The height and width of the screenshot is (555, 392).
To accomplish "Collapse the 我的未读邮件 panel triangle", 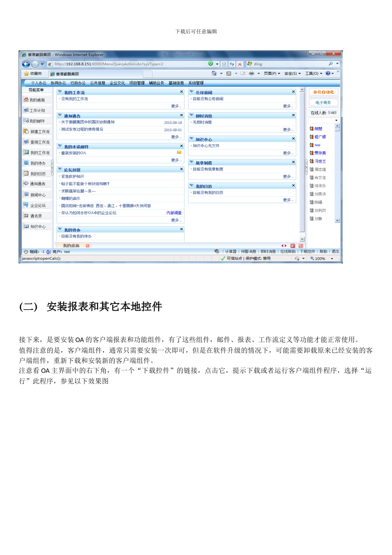I will click(x=60, y=146).
